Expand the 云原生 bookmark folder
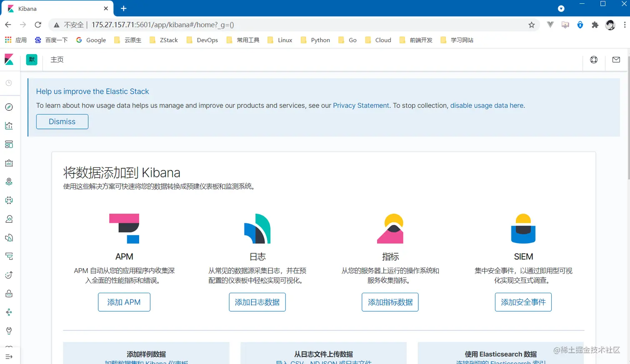630x364 pixels. 128,40
